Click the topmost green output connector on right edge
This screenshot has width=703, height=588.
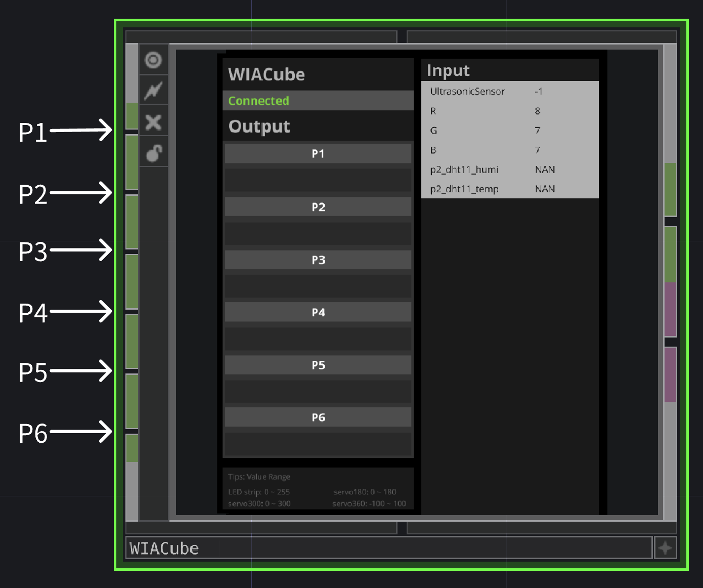coord(670,189)
